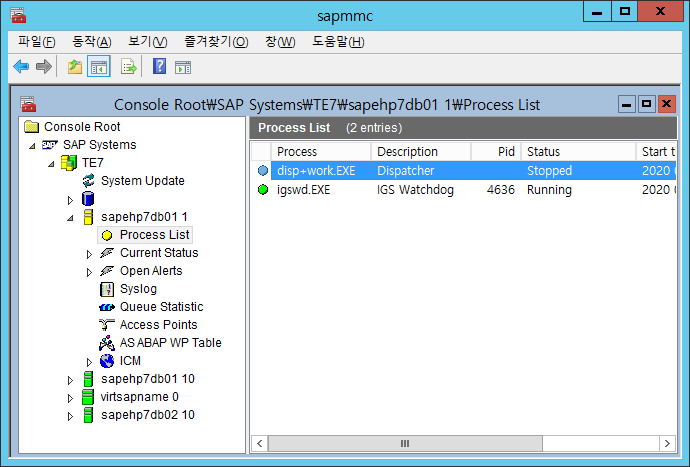Expand the sapehp7db02 10 node

pyautogui.click(x=70, y=416)
